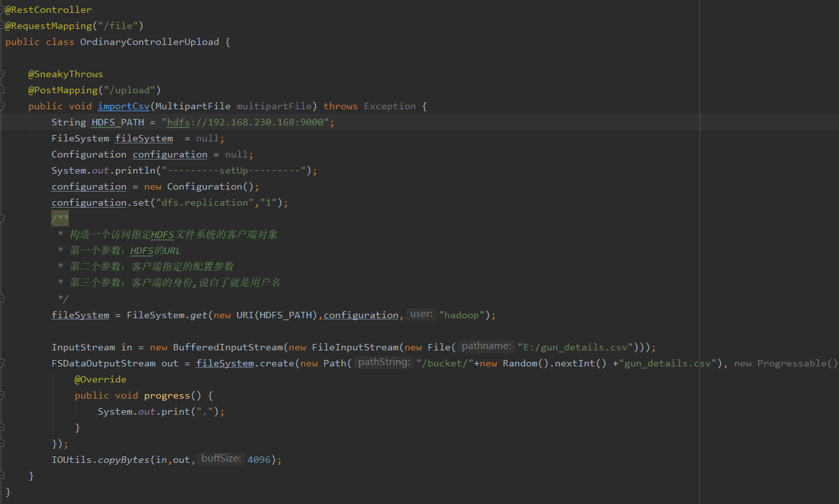Collapse the class fold marker beside @RestController
Image resolution: width=839 pixels, height=504 pixels.
[x=2, y=10]
